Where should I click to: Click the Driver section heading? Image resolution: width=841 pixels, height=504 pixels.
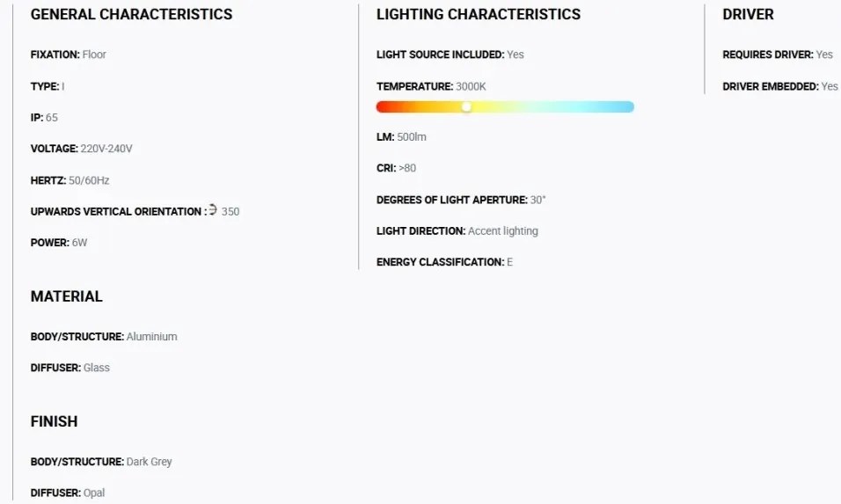(x=749, y=14)
